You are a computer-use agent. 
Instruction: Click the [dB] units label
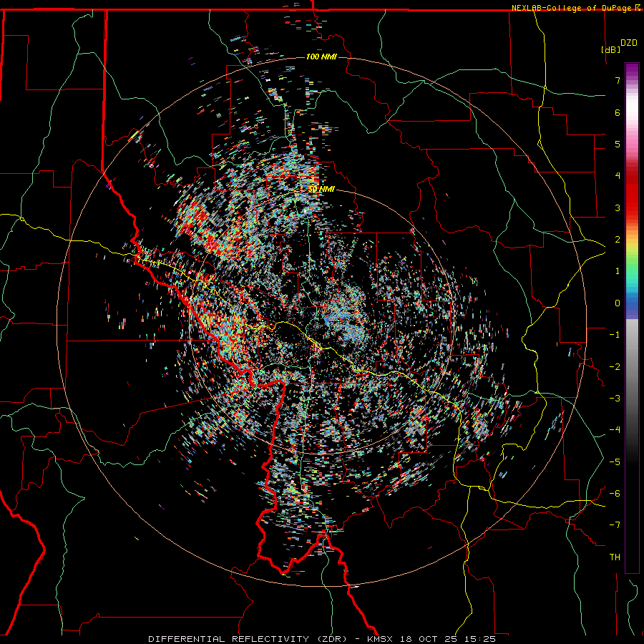(611, 49)
